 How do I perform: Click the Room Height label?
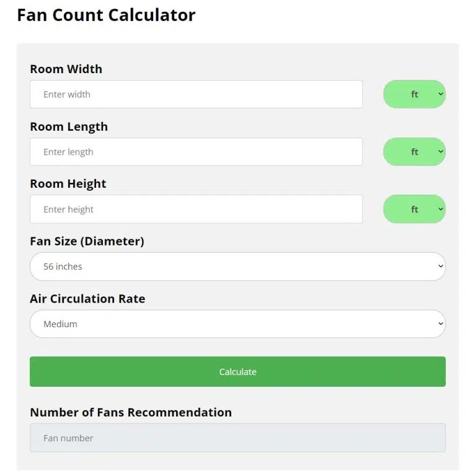[68, 184]
